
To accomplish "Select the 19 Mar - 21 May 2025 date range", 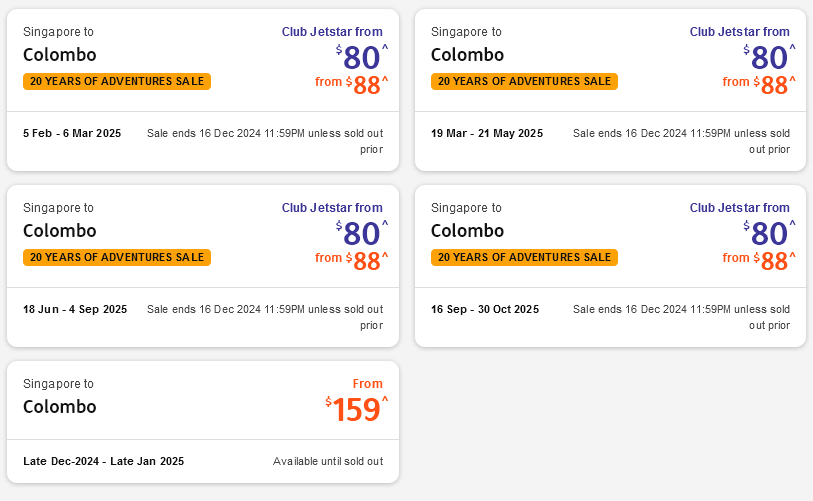I will coord(486,134).
